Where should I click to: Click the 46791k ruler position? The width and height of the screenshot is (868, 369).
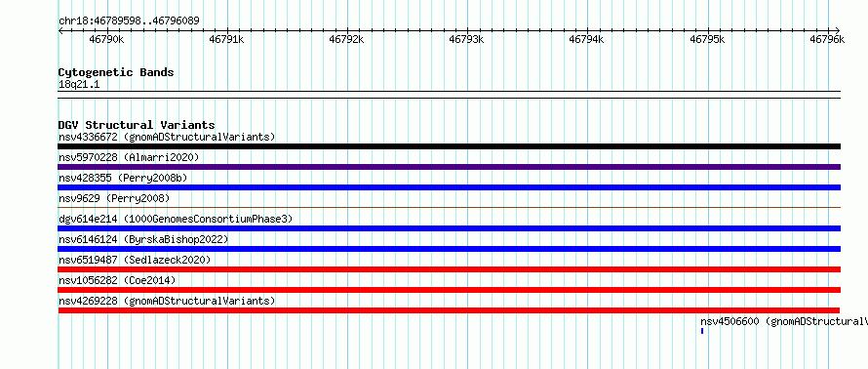coord(227,39)
